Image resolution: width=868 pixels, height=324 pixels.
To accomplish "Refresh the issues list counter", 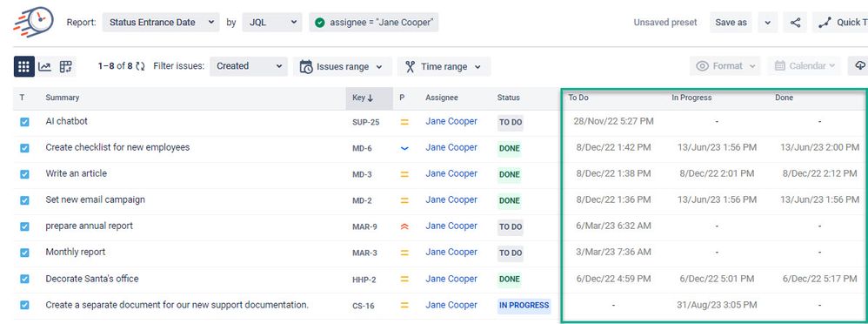I will [x=141, y=66].
